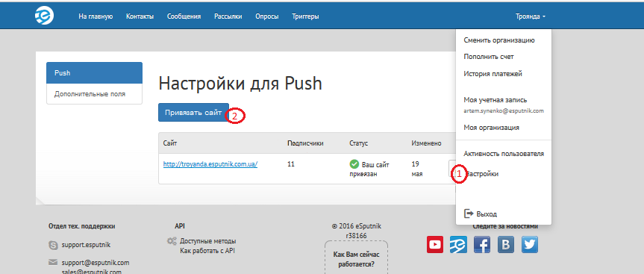Image resolution: width=644 pixels, height=274 pixels.
Task: Open the YouTube social icon
Action: [x=435, y=245]
